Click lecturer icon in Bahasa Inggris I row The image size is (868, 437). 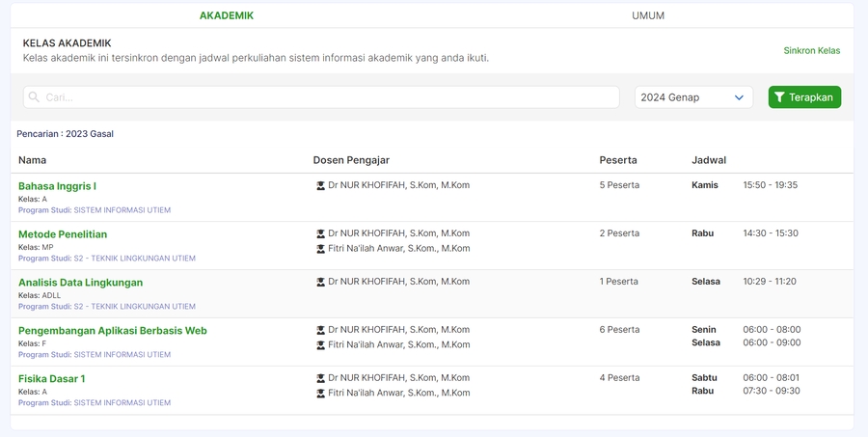[321, 185]
